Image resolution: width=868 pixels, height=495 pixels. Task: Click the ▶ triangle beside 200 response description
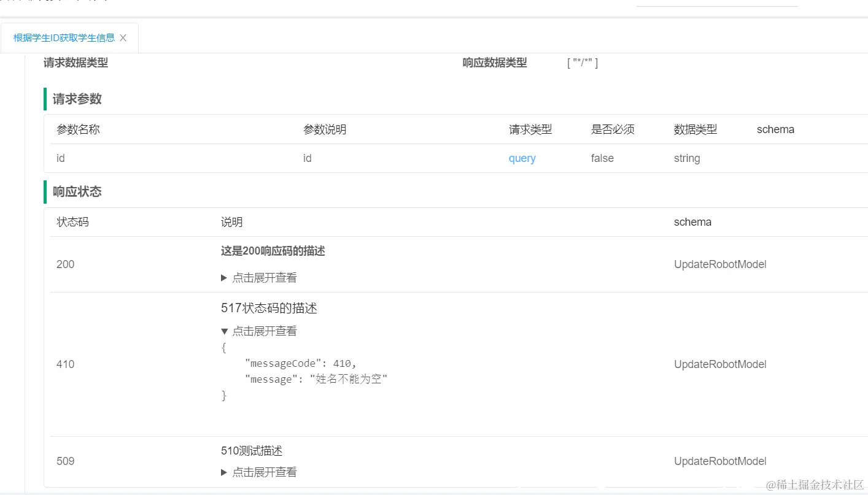coord(224,277)
